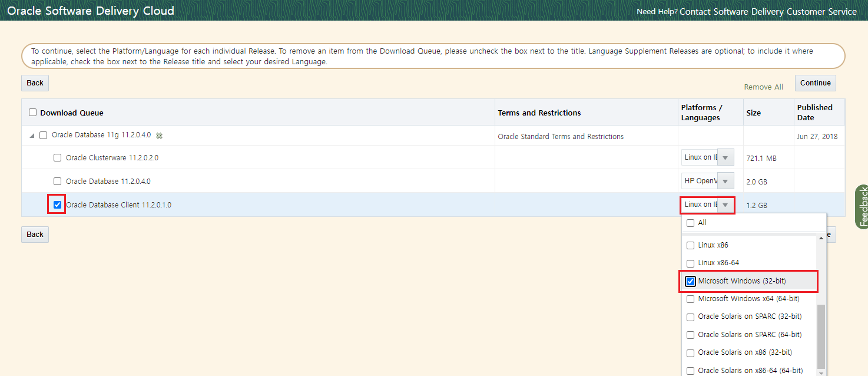Click the Oracle Software Delivery Cloud title
Viewport: 868px width, 376px height.
pyautogui.click(x=91, y=11)
